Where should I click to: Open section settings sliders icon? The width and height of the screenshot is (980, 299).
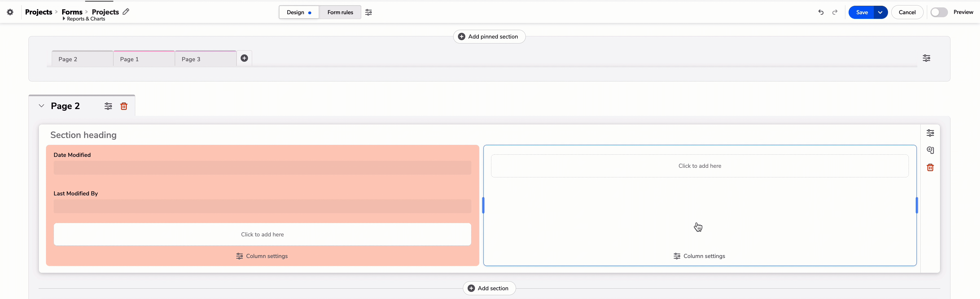[930, 133]
